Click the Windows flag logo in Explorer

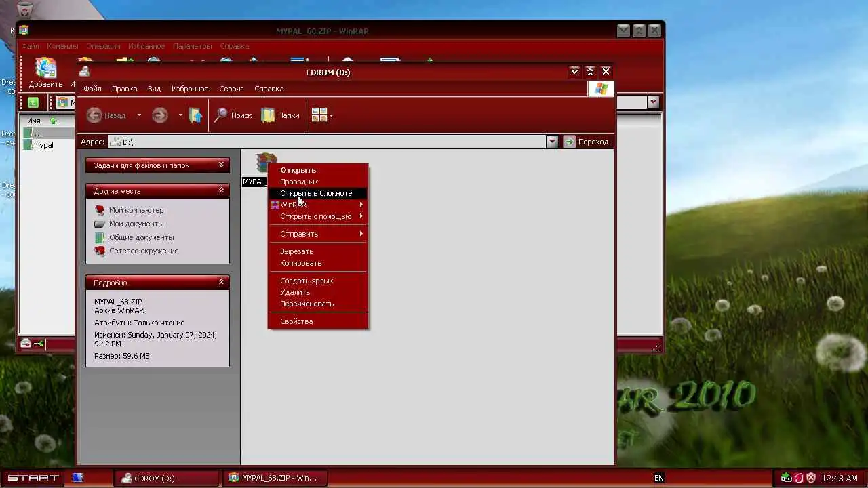tap(601, 89)
